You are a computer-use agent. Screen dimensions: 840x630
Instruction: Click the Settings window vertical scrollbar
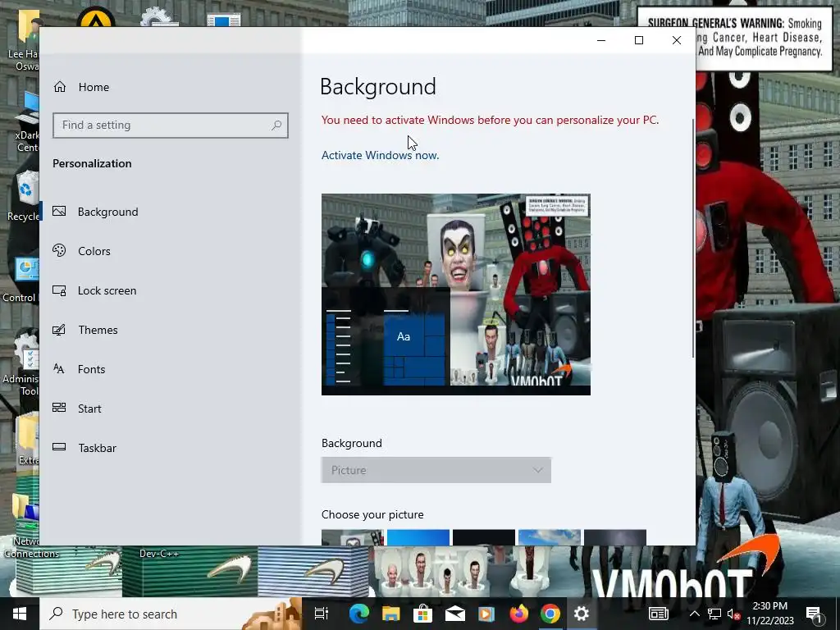point(693,239)
